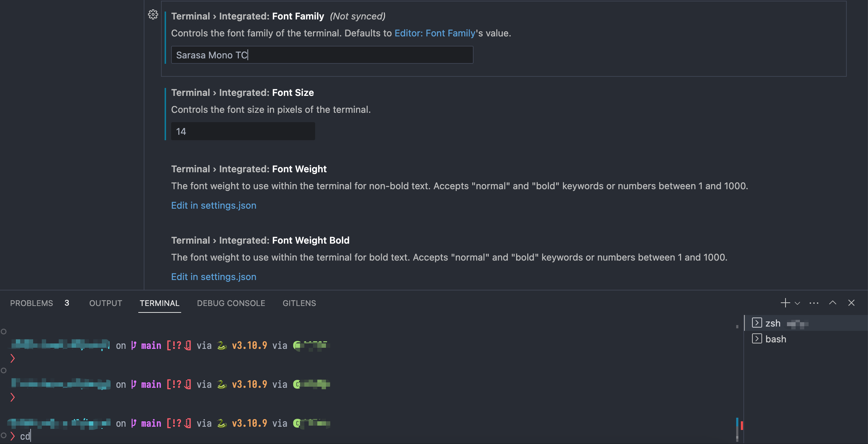Click the Sarasa Mono TC font family field

click(x=322, y=55)
